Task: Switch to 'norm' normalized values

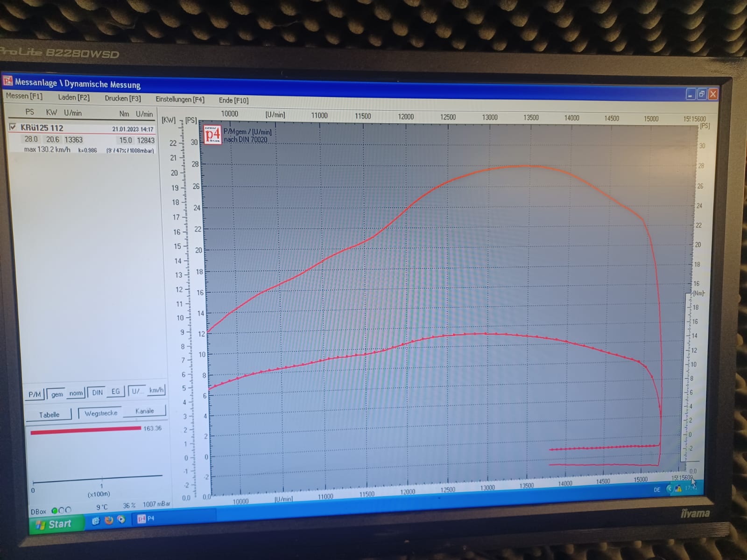Action: [76, 393]
